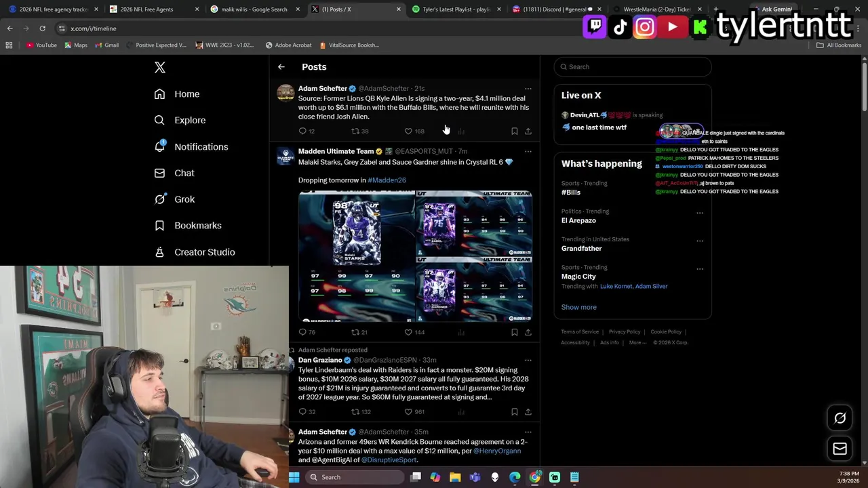Open File Explorer from the taskbar

455,477
